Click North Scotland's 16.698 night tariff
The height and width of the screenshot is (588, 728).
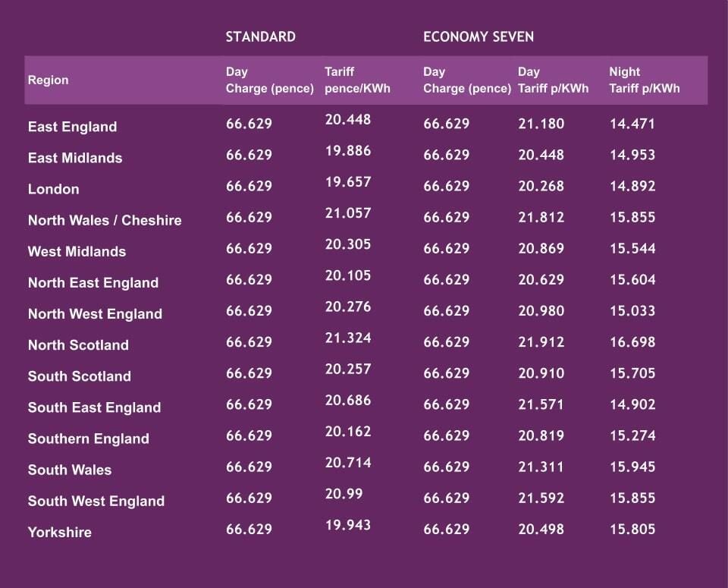pos(632,342)
